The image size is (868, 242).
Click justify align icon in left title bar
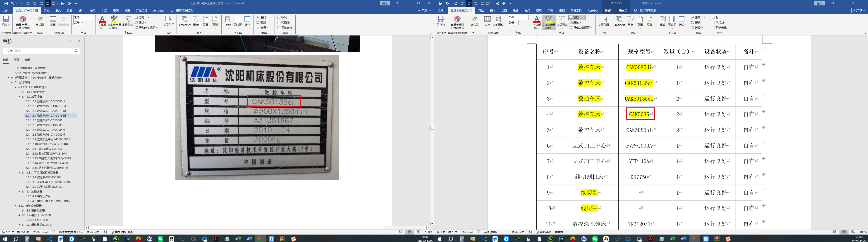(48, 3)
